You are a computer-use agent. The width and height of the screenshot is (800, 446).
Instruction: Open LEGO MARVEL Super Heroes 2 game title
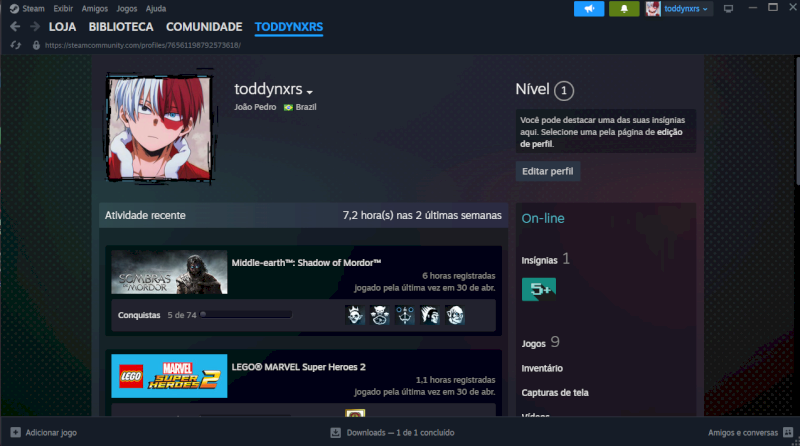click(298, 367)
